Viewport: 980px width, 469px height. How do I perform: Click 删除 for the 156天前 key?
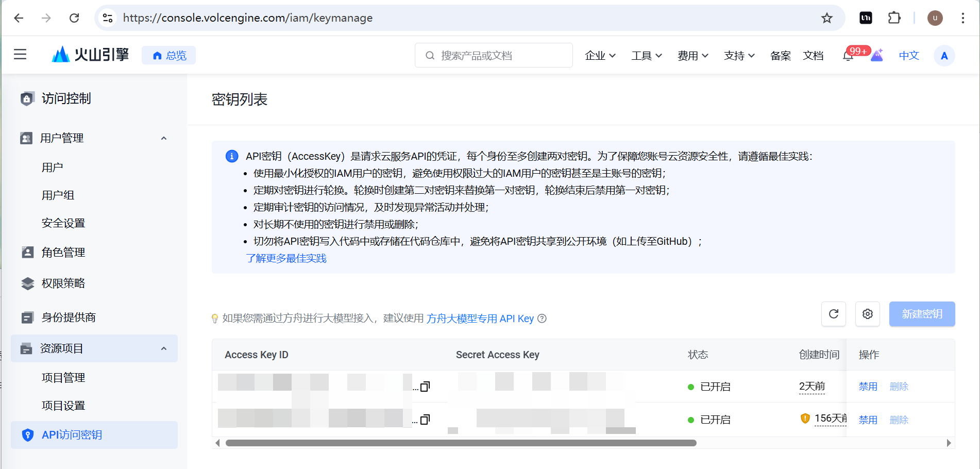pyautogui.click(x=899, y=420)
